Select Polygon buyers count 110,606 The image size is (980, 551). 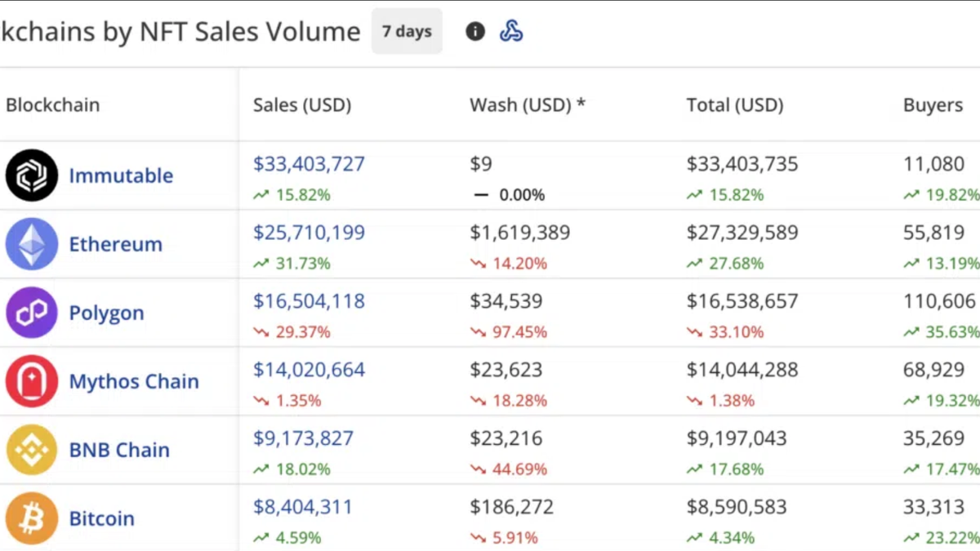point(939,301)
